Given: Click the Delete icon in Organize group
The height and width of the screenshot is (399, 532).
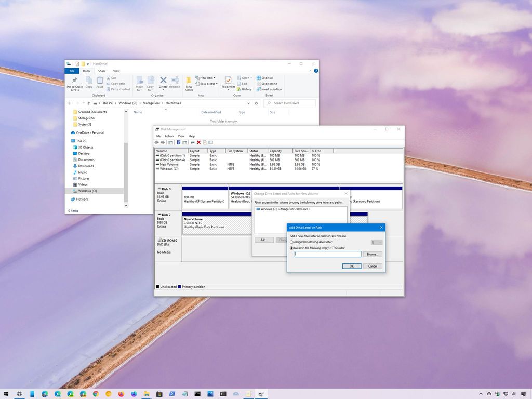Looking at the screenshot, I should point(163,83).
